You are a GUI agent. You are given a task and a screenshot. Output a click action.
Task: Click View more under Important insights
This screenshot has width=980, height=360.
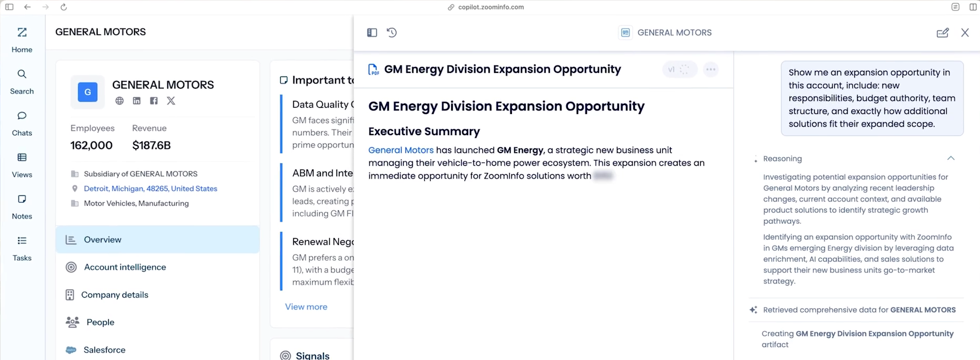306,307
